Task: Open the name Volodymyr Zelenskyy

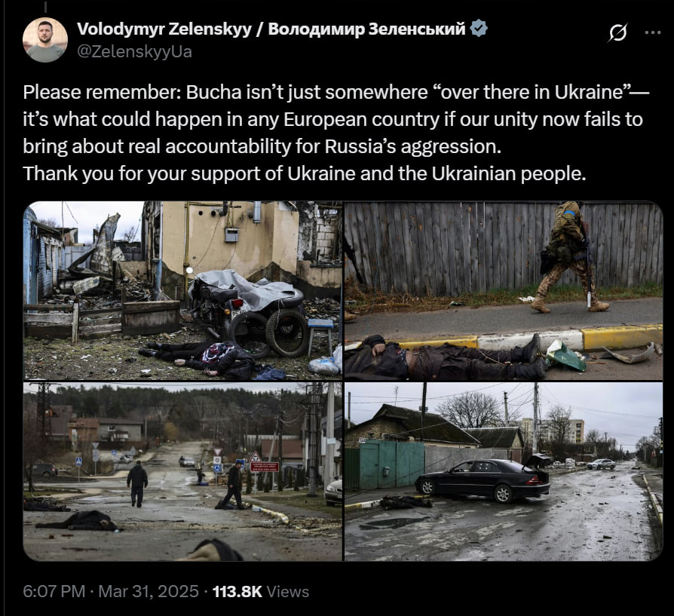Action: [164, 29]
